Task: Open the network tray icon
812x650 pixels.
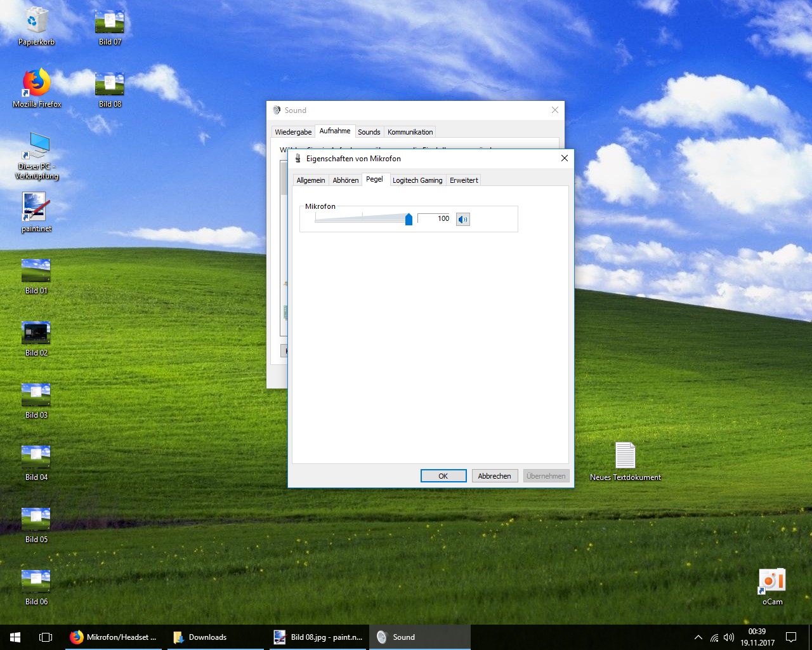Action: (x=714, y=637)
